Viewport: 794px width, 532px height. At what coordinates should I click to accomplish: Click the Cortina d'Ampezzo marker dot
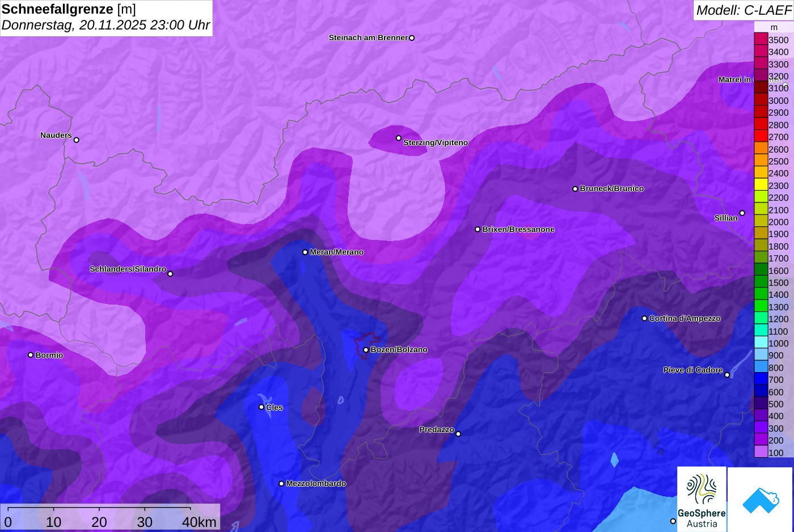[x=644, y=318]
